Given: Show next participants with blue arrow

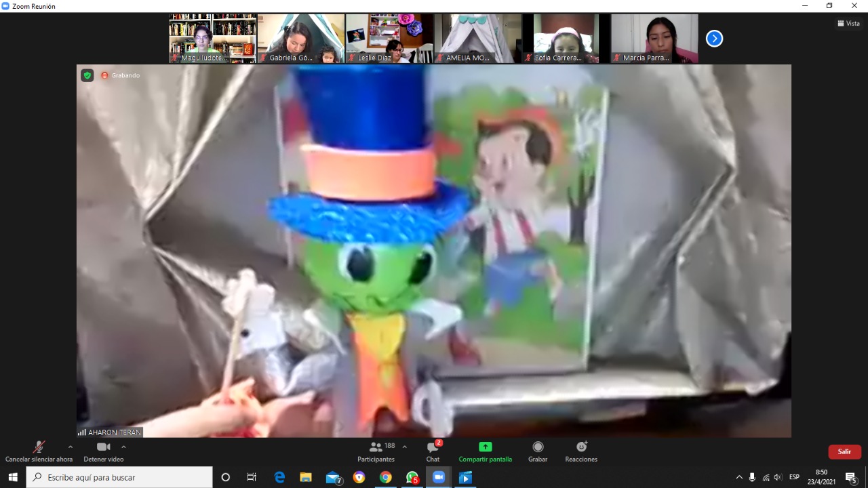Looking at the screenshot, I should pos(714,39).
